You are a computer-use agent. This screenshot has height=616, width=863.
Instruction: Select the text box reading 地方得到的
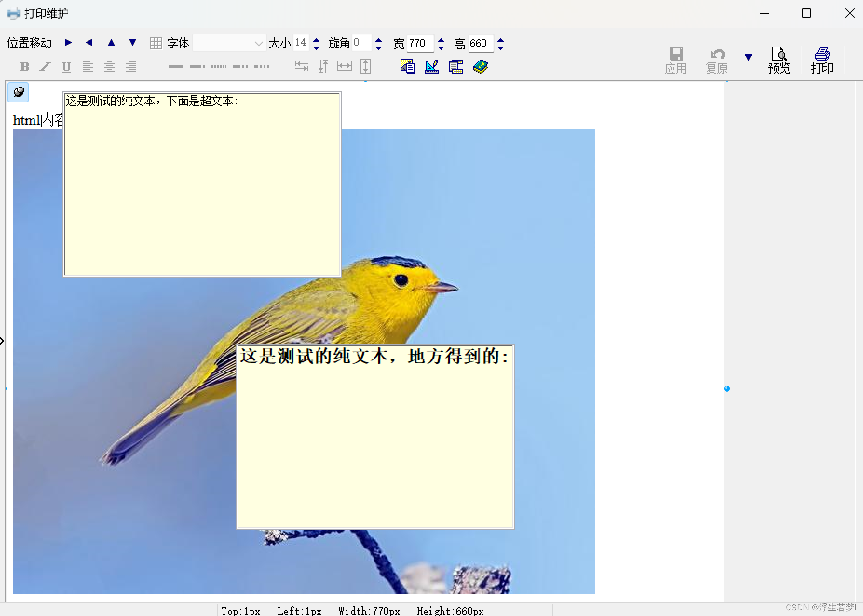[x=375, y=437]
